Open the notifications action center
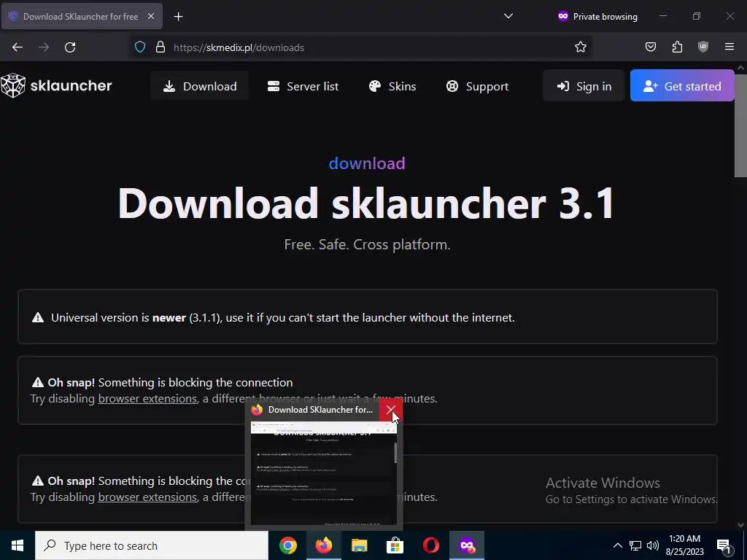The width and height of the screenshot is (747, 560). coord(724,545)
